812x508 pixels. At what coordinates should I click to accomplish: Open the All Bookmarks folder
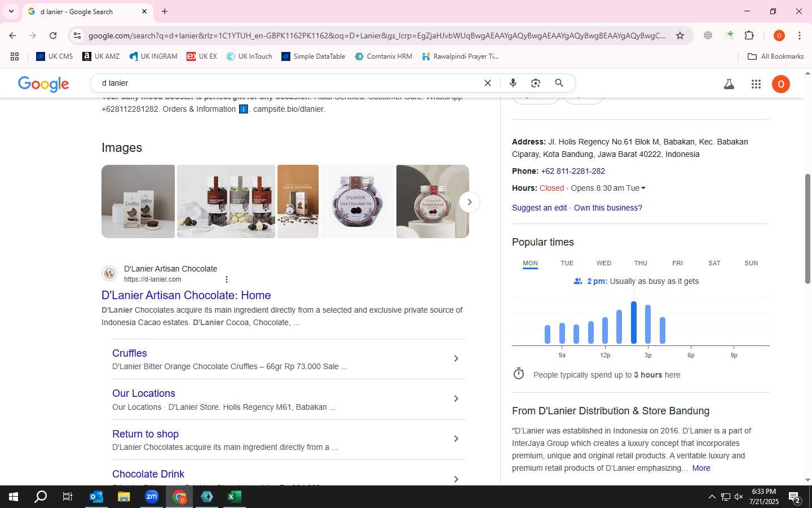click(775, 56)
